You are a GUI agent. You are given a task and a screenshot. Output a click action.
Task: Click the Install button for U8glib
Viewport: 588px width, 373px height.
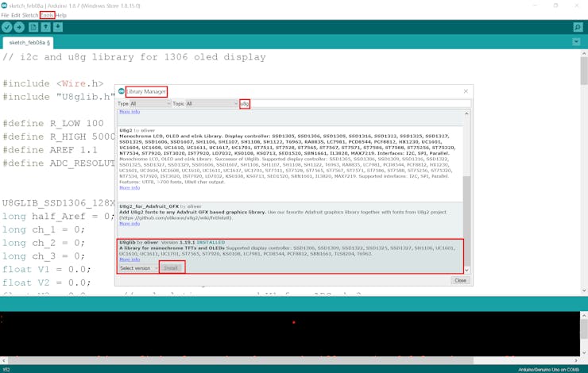[x=172, y=268]
